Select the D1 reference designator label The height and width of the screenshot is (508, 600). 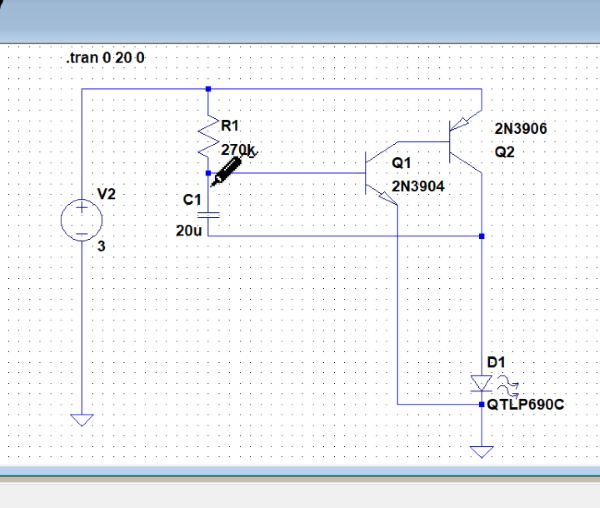[496, 361]
